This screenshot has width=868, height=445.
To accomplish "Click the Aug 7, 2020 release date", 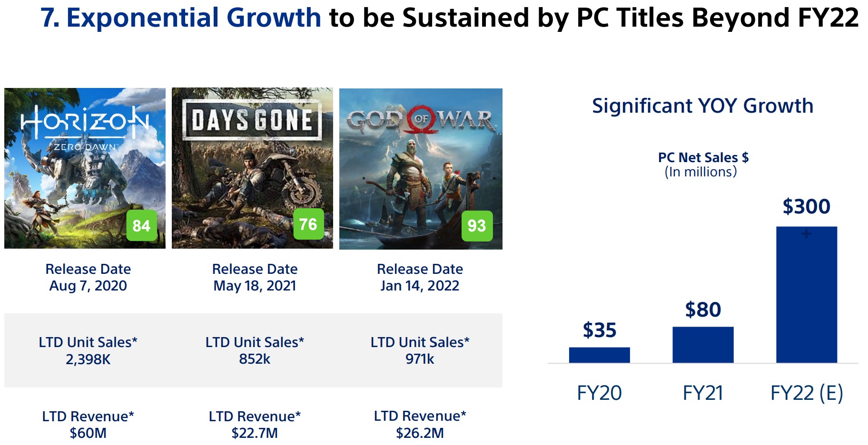I will 88,286.
